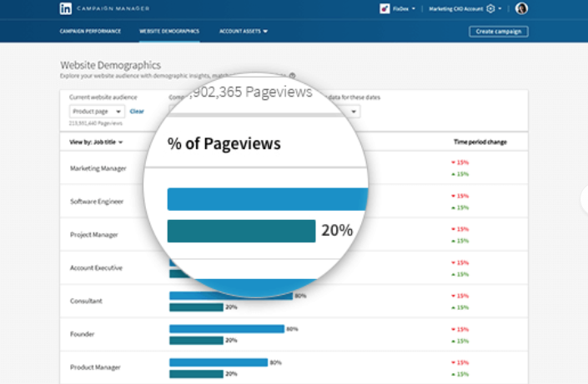Open the Account Assets menu
The width and height of the screenshot is (588, 384).
coord(244,32)
